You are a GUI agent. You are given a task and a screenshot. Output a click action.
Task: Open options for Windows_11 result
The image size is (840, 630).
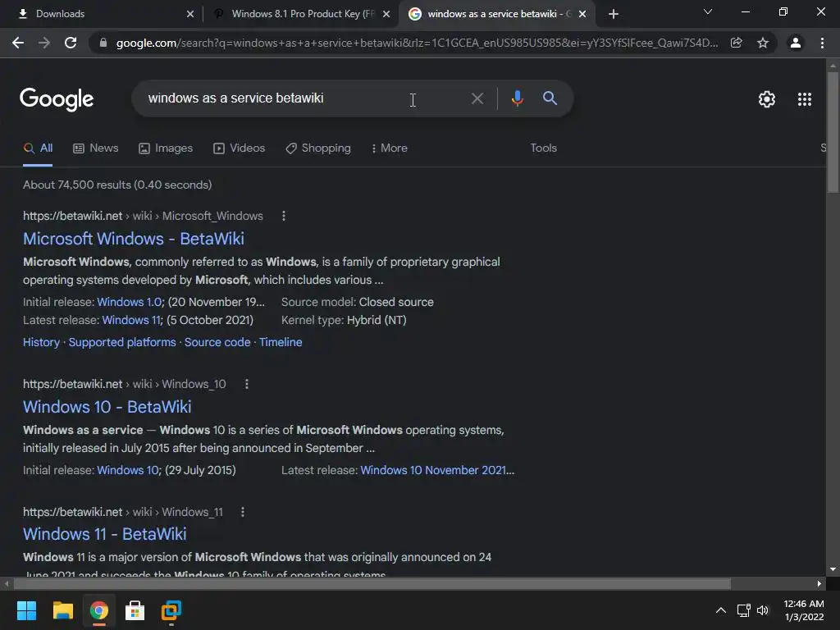click(243, 512)
